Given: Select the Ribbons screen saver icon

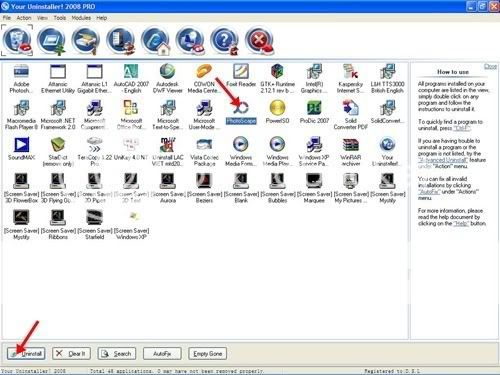Looking at the screenshot, I should tap(58, 218).
